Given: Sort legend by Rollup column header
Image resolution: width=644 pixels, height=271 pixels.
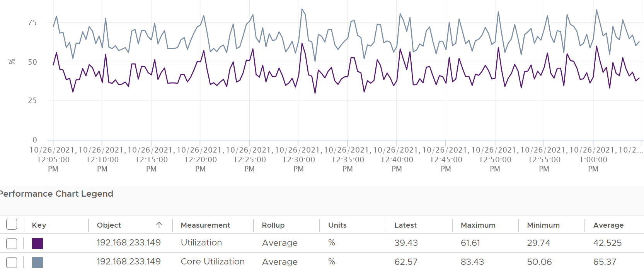Looking at the screenshot, I should [273, 225].
